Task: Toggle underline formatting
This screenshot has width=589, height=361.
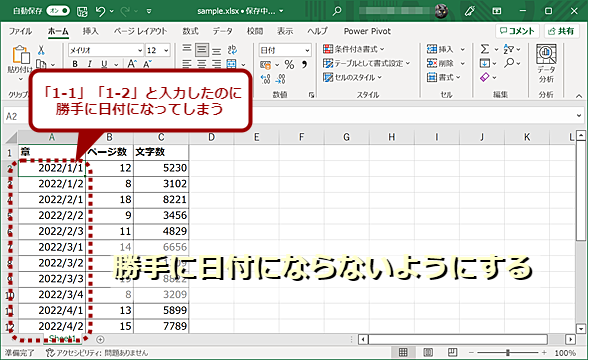Action: (104, 64)
